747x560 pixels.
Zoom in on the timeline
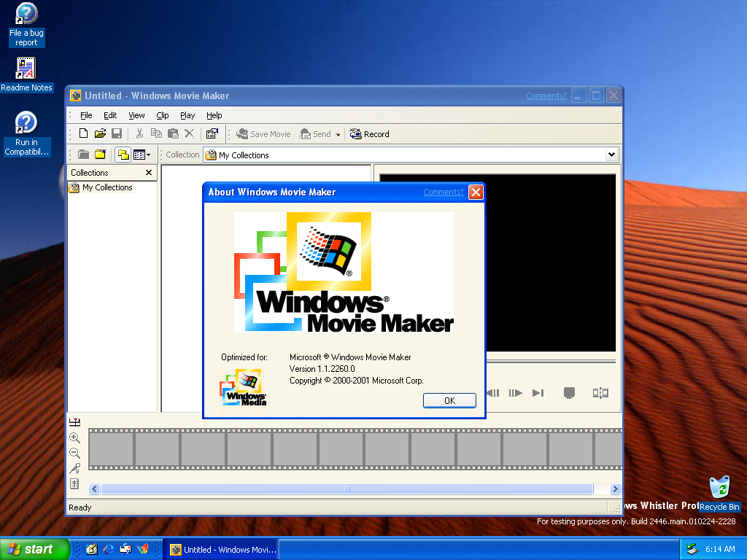tap(74, 437)
